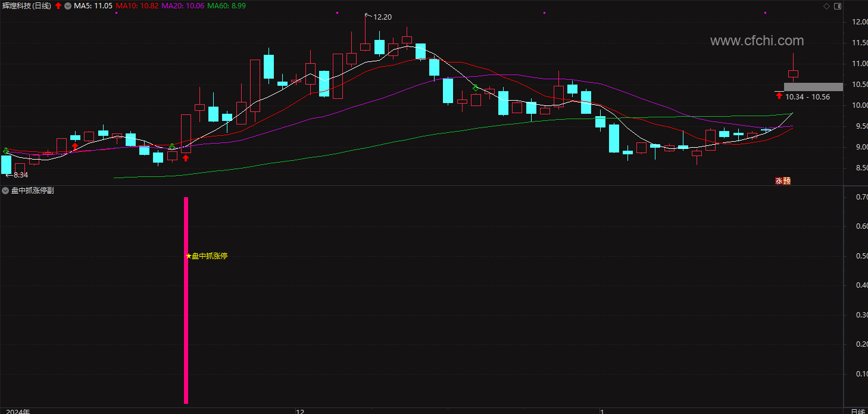Click the red up arrow beside 辉煌科技 title
Viewport: 868px width, 414px height.
point(58,5)
